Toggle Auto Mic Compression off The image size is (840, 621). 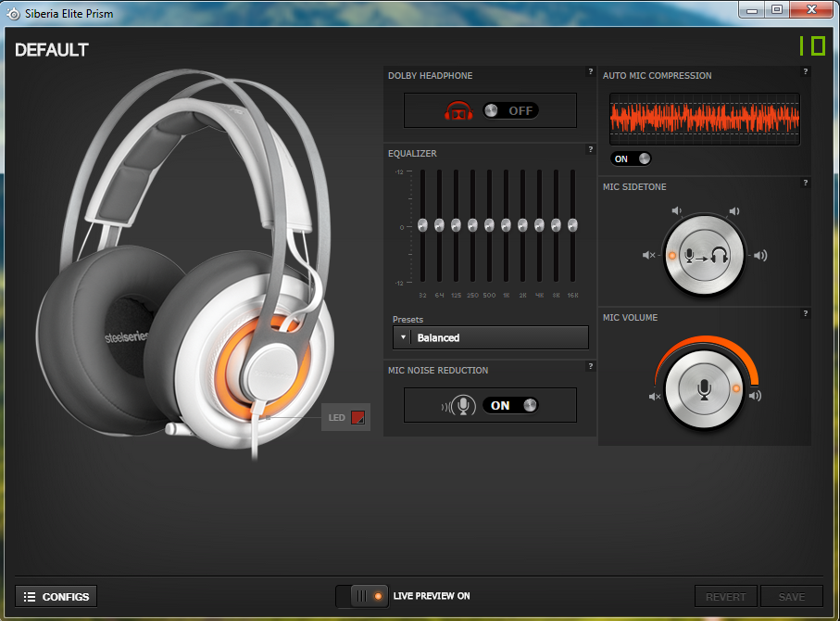point(631,158)
